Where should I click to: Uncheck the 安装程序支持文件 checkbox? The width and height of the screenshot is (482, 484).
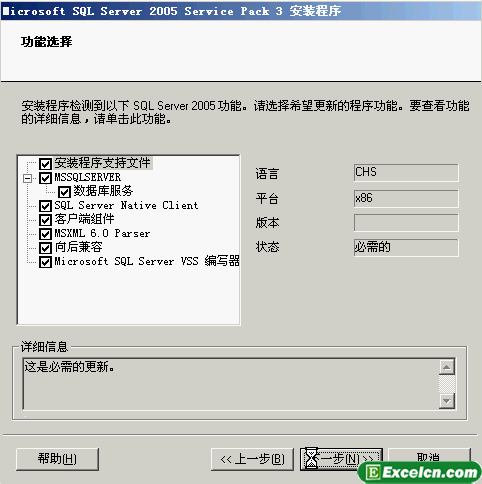pyautogui.click(x=45, y=164)
